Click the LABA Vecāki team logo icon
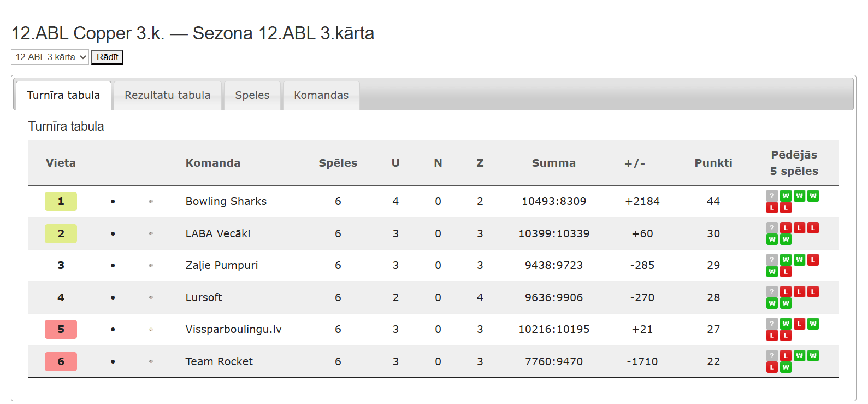The height and width of the screenshot is (404, 868). coord(151,233)
